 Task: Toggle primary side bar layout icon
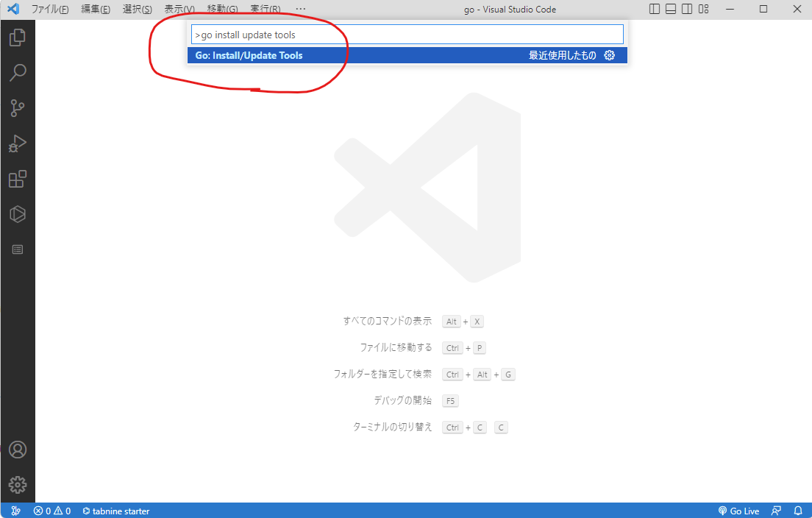[x=655, y=9]
